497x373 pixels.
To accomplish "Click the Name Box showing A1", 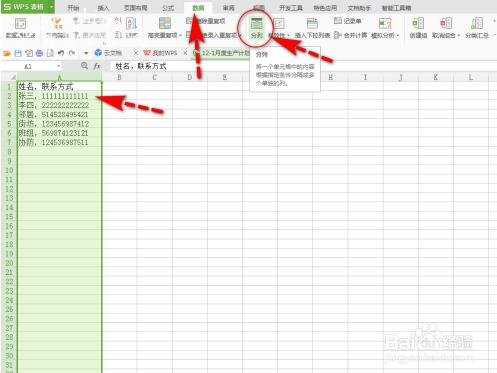I will [x=28, y=66].
